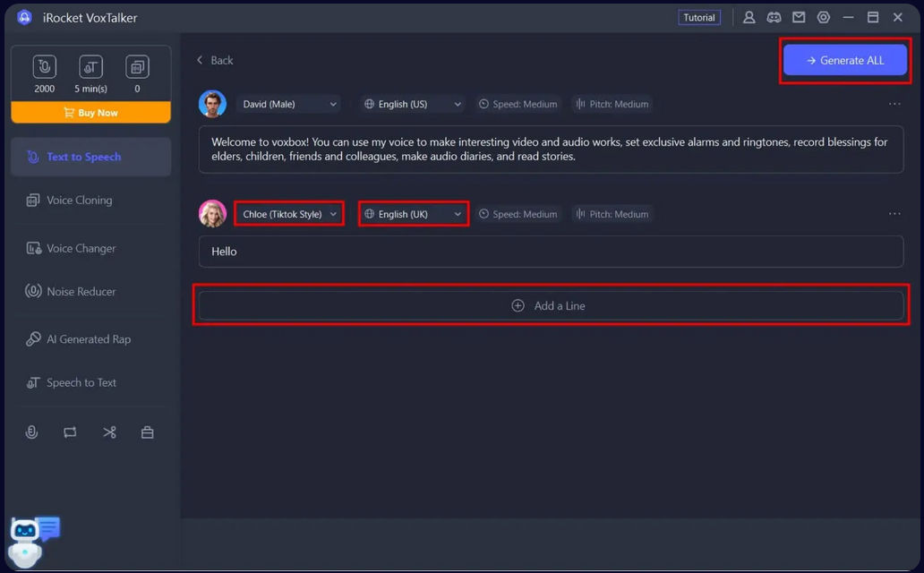
Task: Adjust Speed: Medium control for David's line
Action: click(518, 104)
